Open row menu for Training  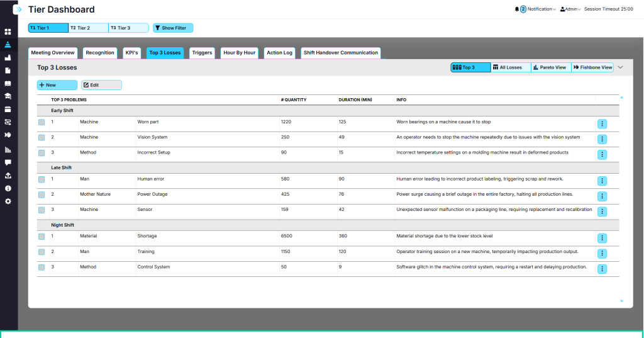(602, 253)
